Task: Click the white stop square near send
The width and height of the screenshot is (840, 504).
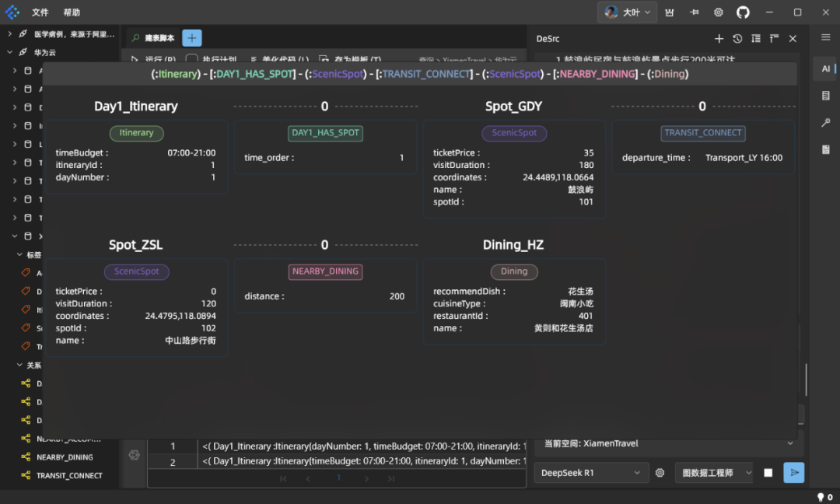Action: tap(768, 472)
